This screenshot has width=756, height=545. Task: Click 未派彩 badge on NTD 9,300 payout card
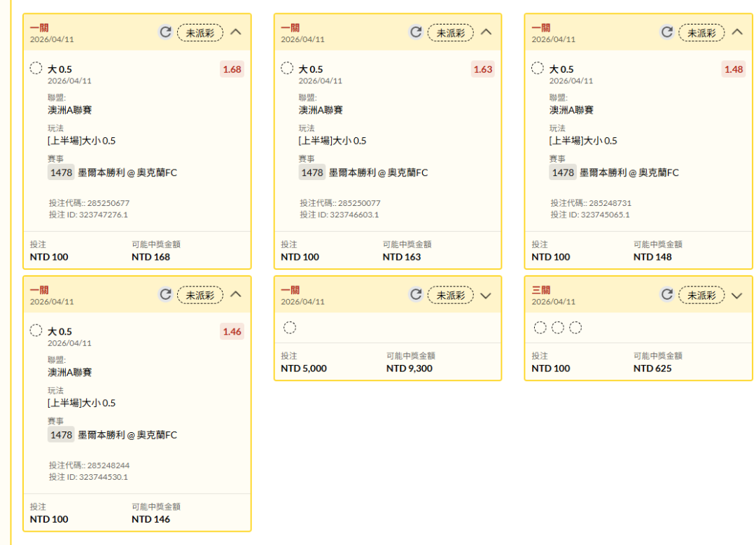click(x=451, y=296)
